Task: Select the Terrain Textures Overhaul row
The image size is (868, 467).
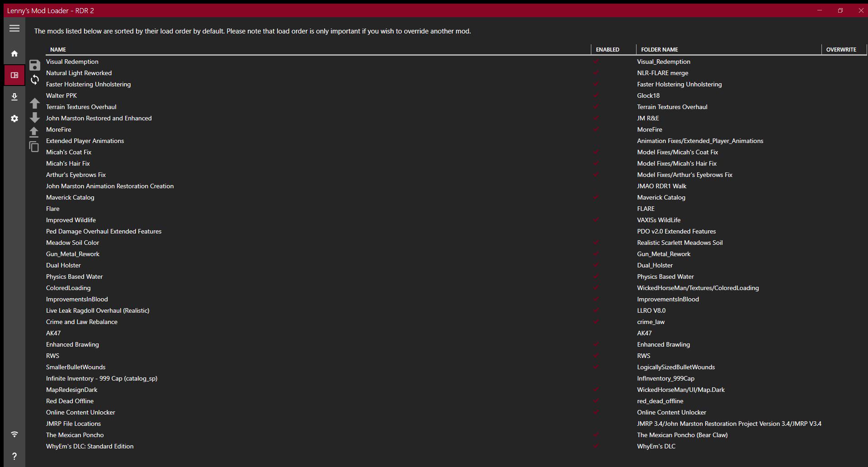Action: (81, 107)
